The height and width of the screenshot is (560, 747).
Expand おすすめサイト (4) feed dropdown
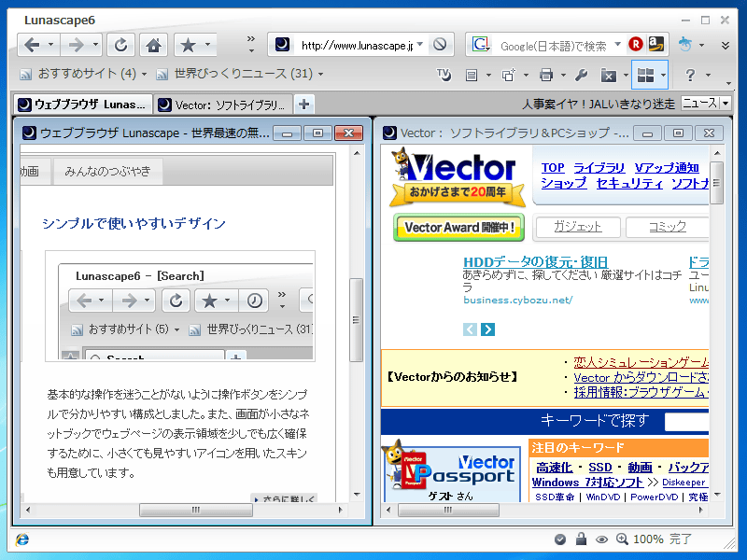pyautogui.click(x=144, y=75)
